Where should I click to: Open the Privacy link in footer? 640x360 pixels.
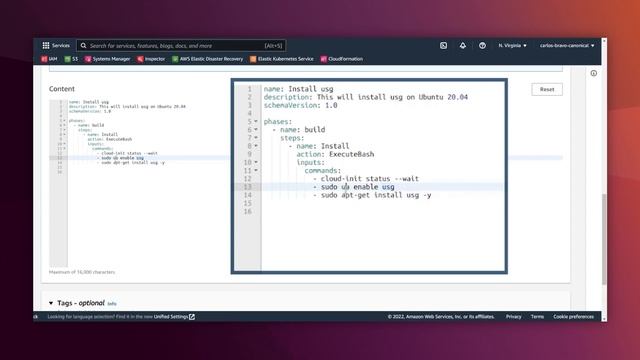tap(513, 317)
